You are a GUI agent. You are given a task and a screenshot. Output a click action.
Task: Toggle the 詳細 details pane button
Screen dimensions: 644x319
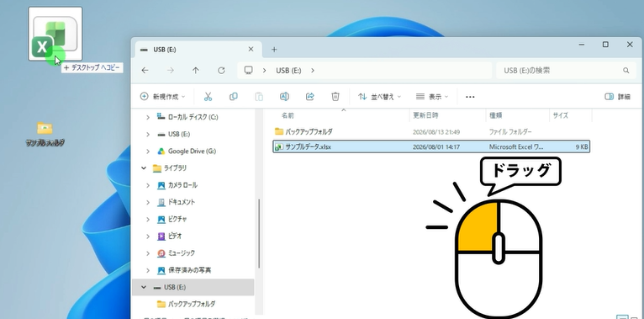617,97
